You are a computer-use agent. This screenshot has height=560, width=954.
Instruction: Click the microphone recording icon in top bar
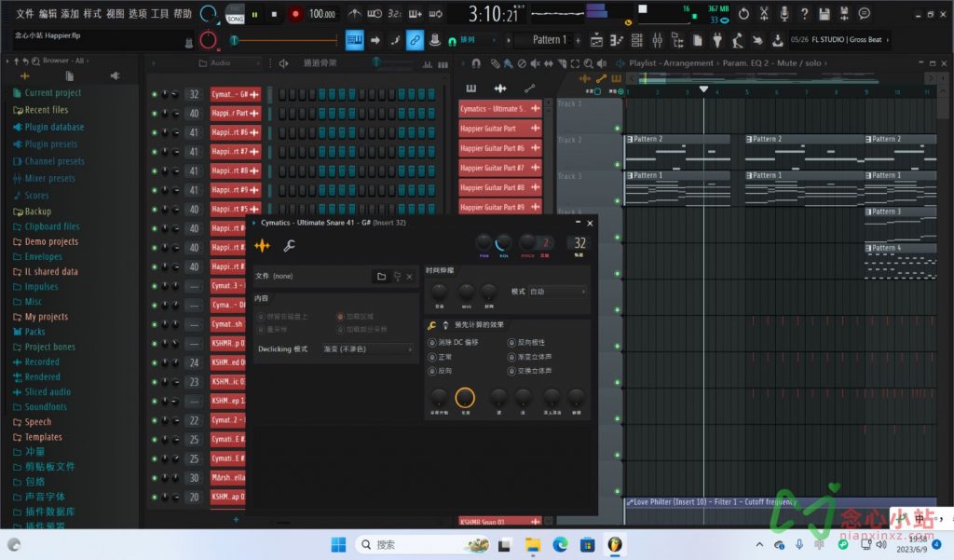click(x=784, y=13)
